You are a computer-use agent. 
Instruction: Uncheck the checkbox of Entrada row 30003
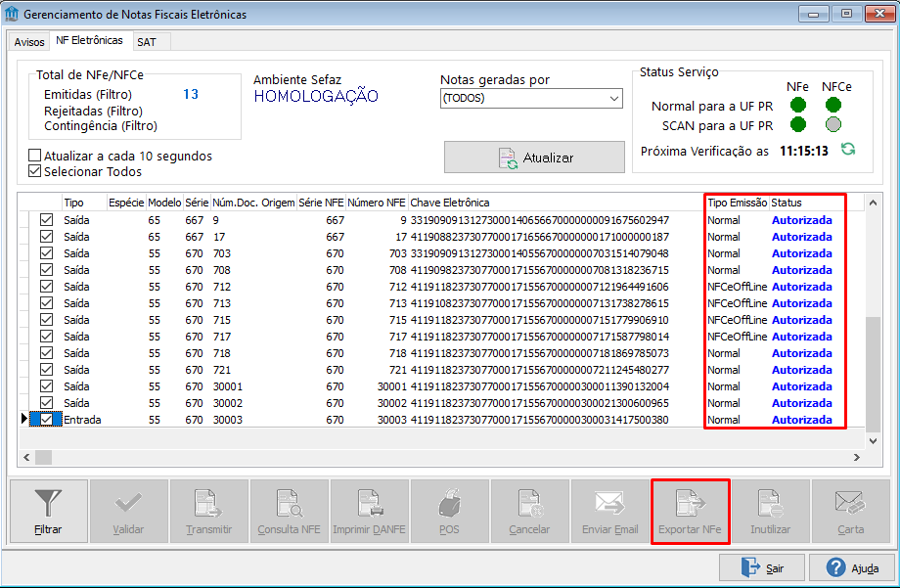[47, 420]
